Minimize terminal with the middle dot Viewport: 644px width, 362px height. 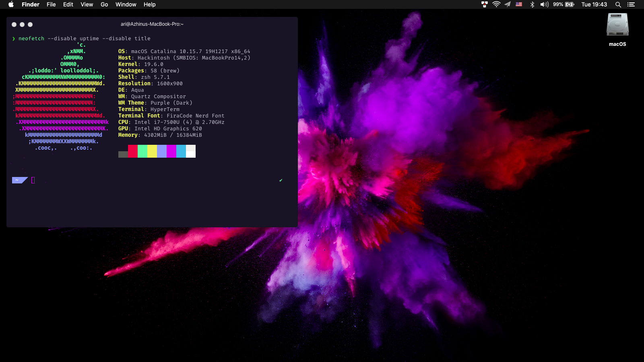tap(22, 25)
